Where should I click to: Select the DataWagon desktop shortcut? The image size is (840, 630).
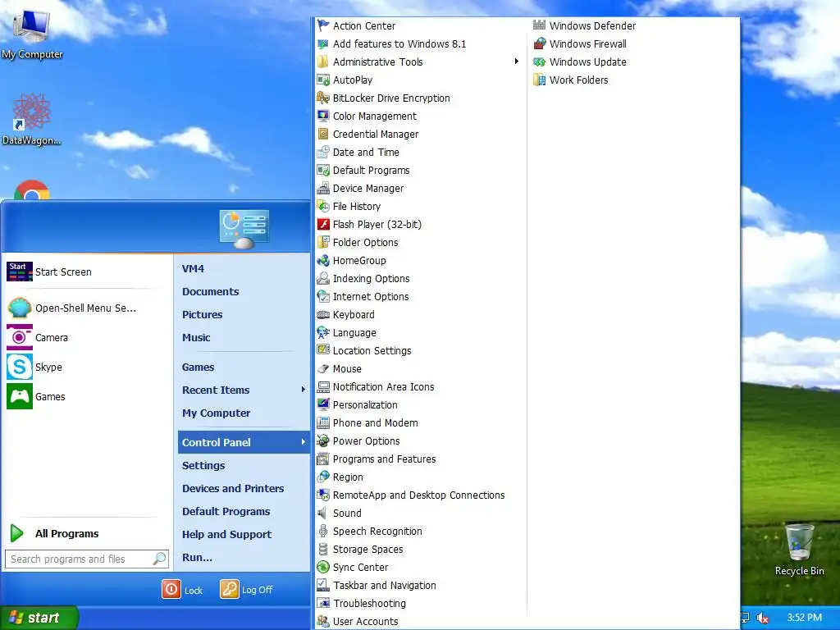[31, 120]
